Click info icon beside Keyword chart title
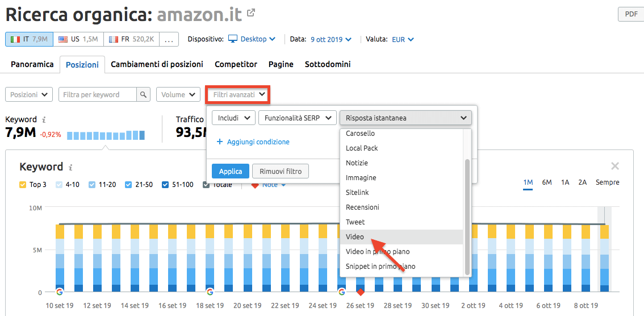Viewport: 644px width, 316px height. [x=70, y=167]
